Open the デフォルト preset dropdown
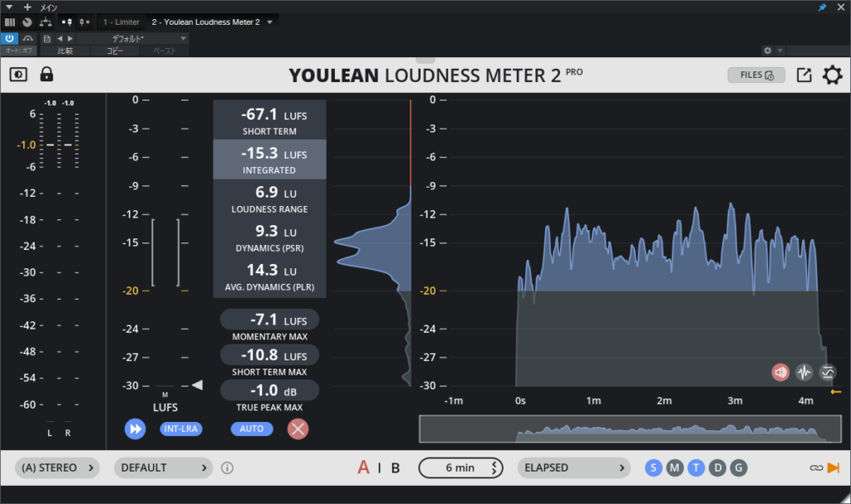This screenshot has width=851, height=504. pos(133,38)
